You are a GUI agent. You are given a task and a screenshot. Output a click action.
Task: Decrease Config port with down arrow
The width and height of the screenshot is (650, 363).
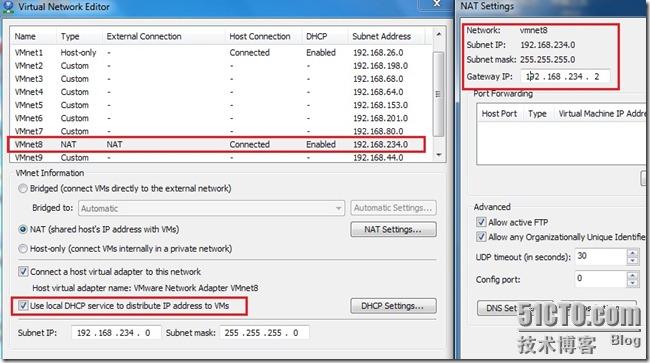point(632,283)
